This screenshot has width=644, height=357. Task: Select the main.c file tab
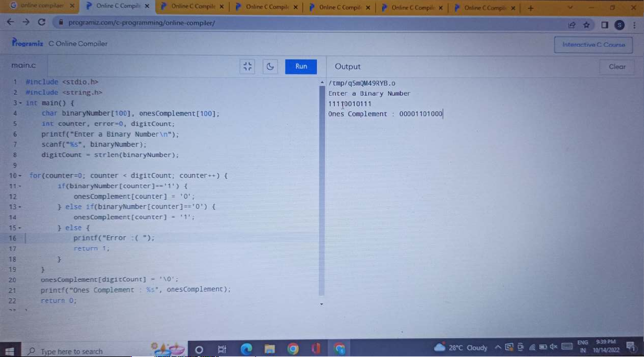tap(24, 66)
